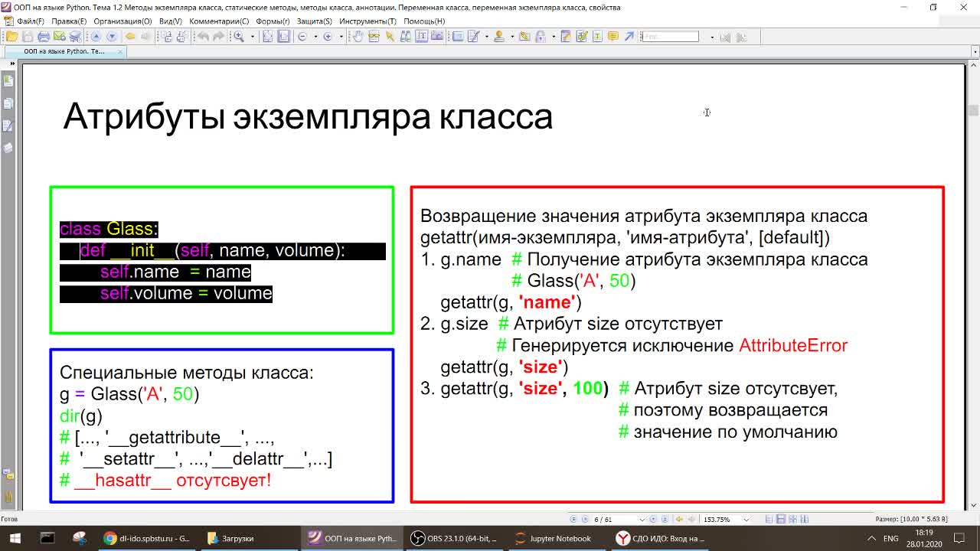Go to previous page arrow up icon
The image size is (980, 551).
coord(95,36)
